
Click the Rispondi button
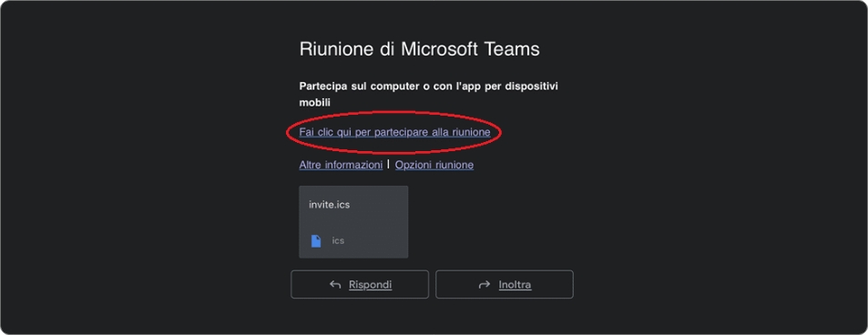tap(360, 285)
